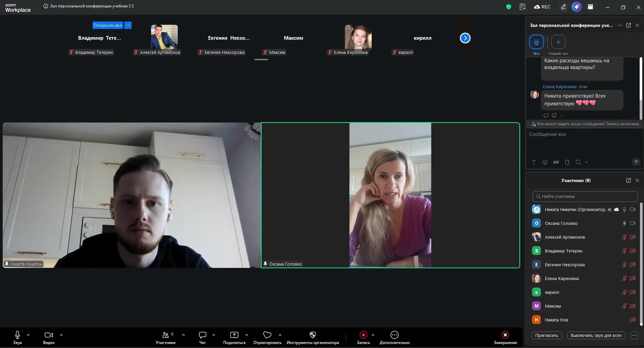Unmute Алексей Артамонов in participants list
This screenshot has width=644, height=348.
pos(624,237)
